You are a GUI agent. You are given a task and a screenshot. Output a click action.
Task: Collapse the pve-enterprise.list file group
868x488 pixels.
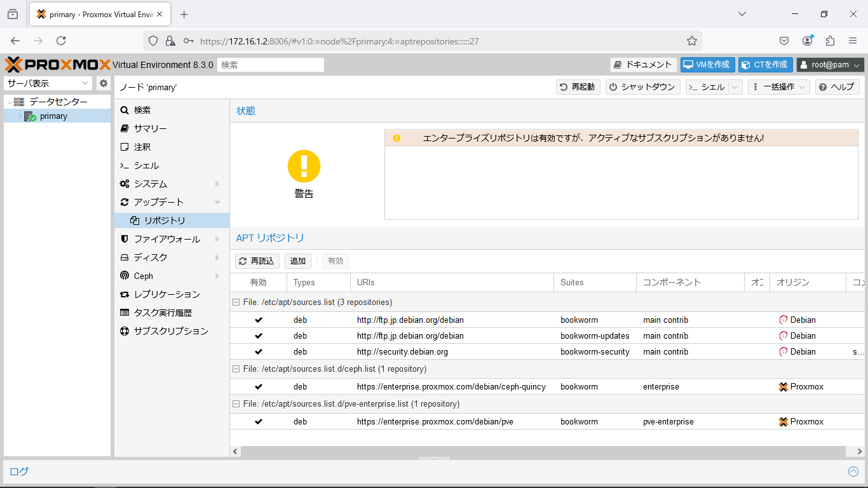pyautogui.click(x=236, y=403)
